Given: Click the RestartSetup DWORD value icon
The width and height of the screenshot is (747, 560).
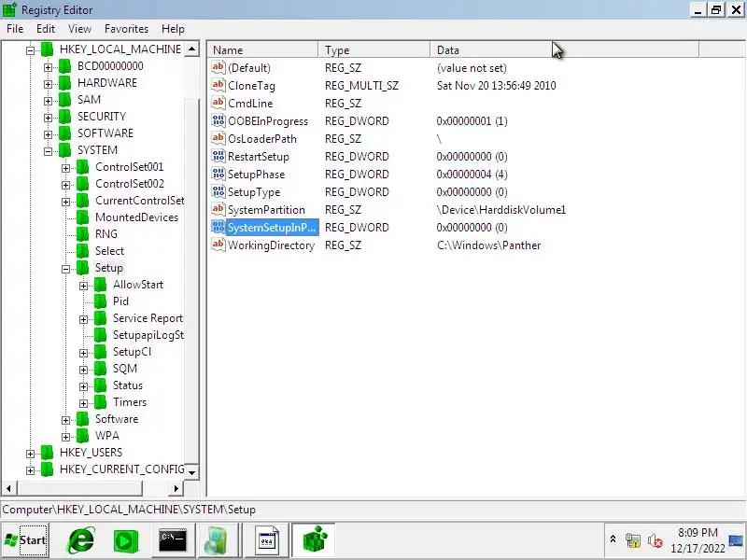Looking at the screenshot, I should (x=218, y=156).
